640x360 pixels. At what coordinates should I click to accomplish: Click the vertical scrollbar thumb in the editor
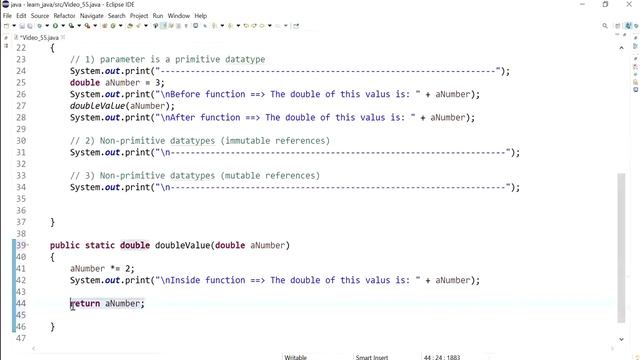click(621, 248)
